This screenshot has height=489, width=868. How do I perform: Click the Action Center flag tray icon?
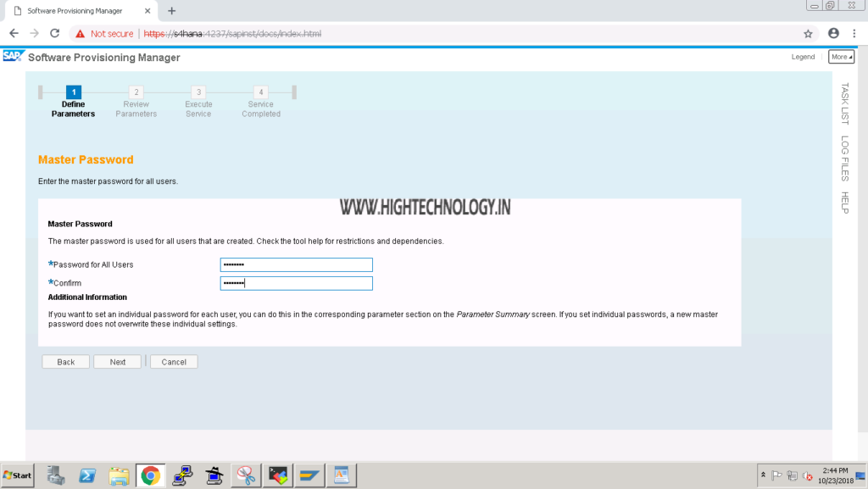(776, 475)
